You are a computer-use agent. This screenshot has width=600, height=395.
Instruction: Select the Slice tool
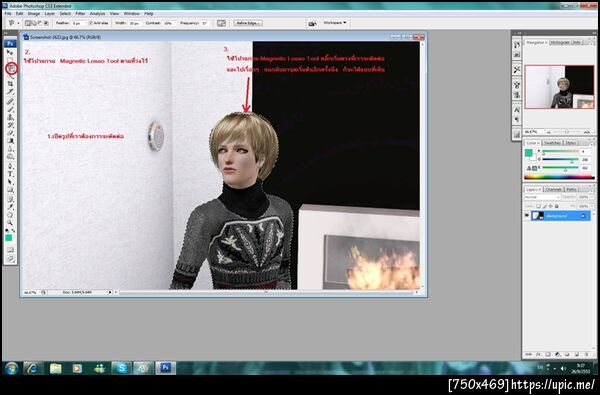10,92
